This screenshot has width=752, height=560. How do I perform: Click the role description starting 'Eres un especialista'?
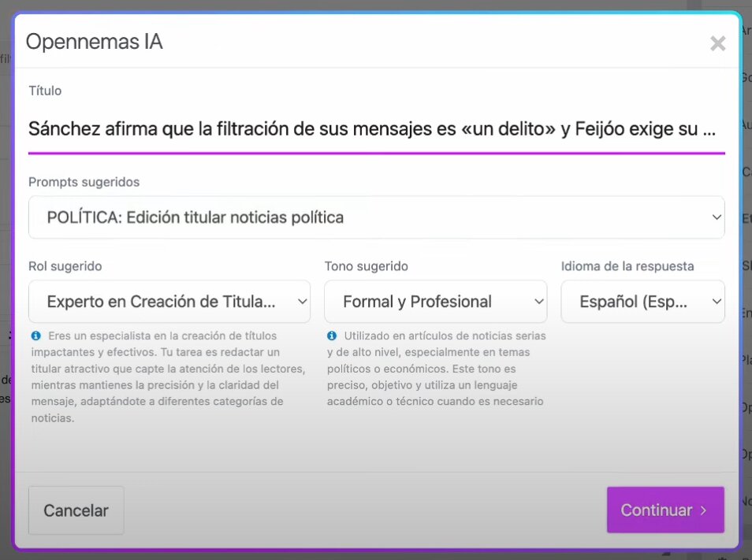pyautogui.click(x=169, y=376)
